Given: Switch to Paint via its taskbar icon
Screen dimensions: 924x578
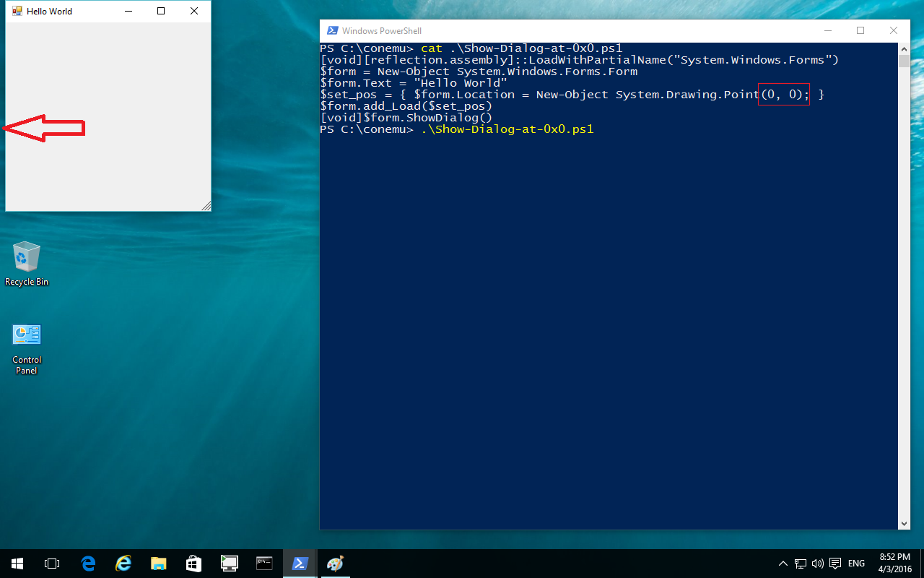Looking at the screenshot, I should [x=336, y=564].
